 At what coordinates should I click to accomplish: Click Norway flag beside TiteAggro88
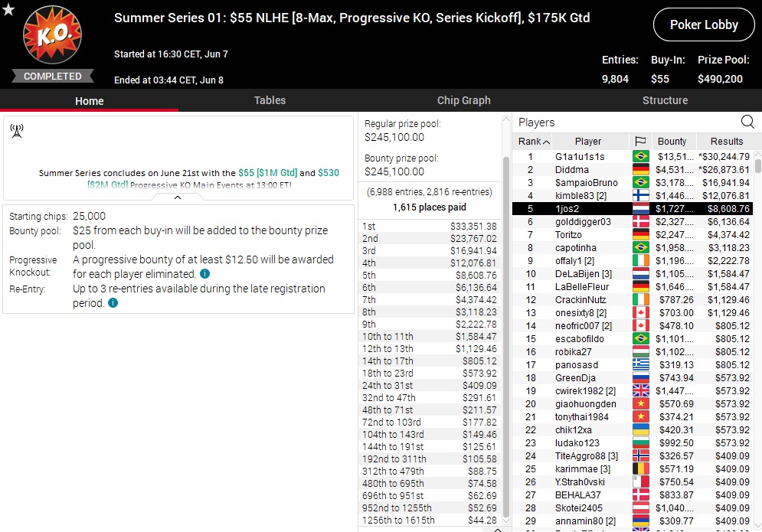pyautogui.click(x=640, y=455)
